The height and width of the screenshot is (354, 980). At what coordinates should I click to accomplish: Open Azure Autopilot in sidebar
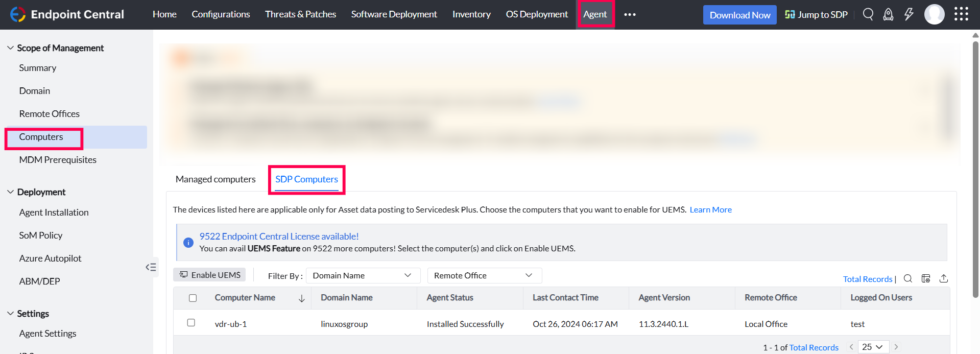[x=50, y=258]
